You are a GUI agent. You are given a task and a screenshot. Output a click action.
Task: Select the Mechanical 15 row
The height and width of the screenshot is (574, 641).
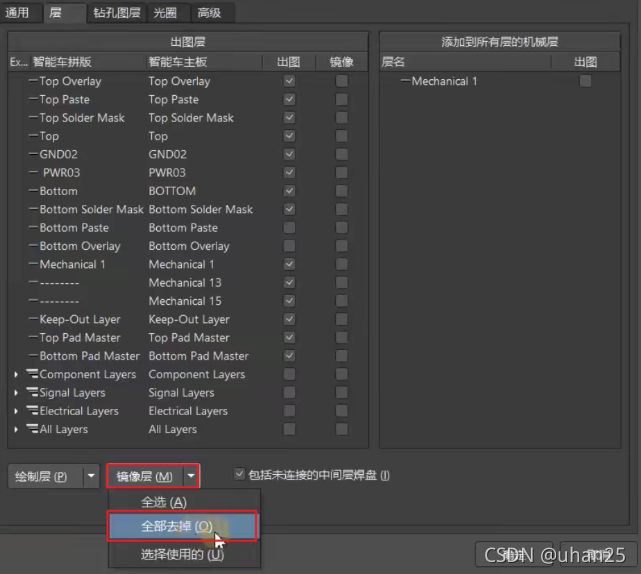[x=188, y=301]
